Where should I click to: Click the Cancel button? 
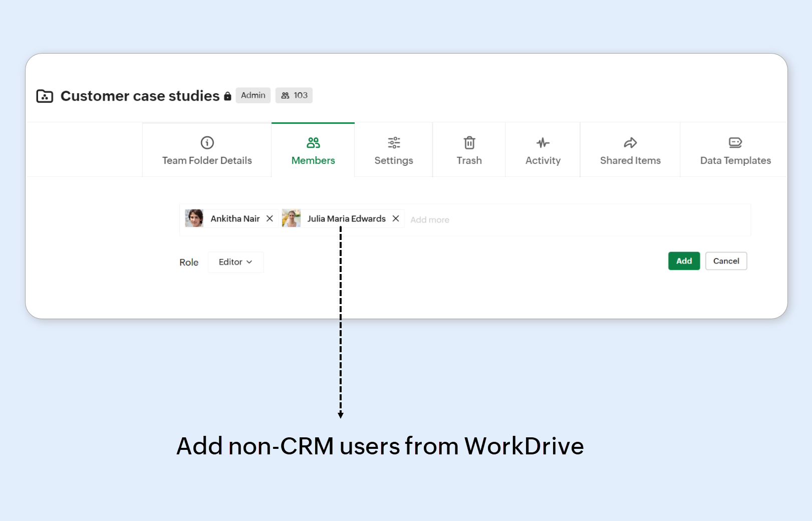pyautogui.click(x=726, y=261)
